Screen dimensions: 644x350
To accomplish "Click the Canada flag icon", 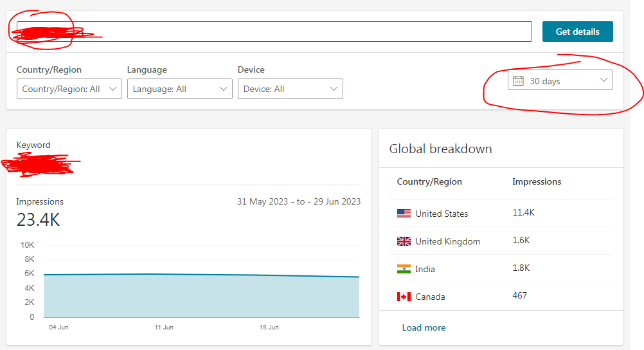I will coord(404,297).
